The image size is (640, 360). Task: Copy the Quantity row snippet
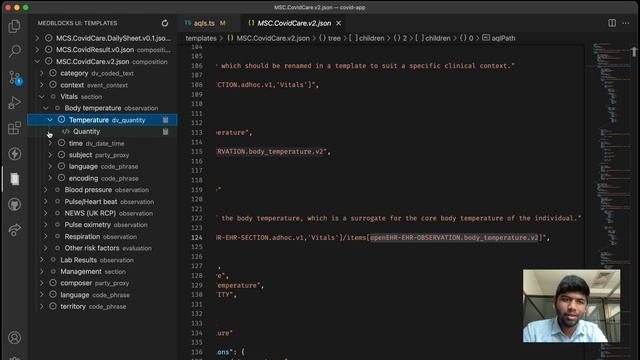[x=165, y=131]
